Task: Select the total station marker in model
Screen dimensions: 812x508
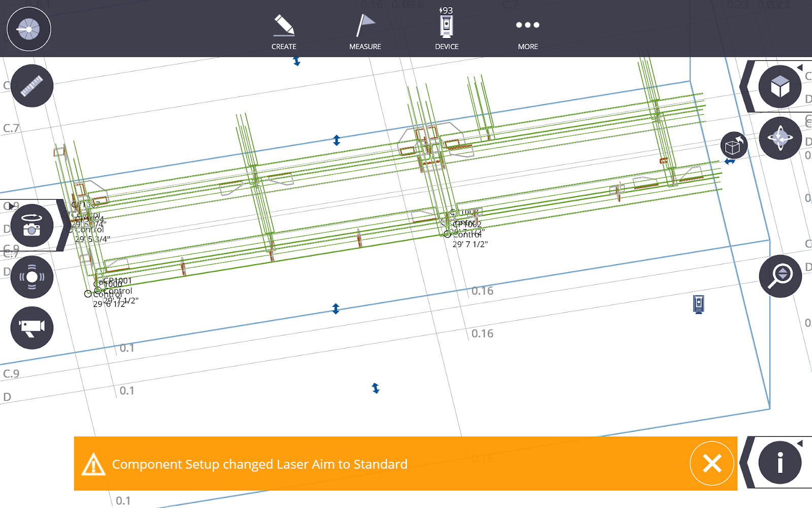Action: coord(699,304)
